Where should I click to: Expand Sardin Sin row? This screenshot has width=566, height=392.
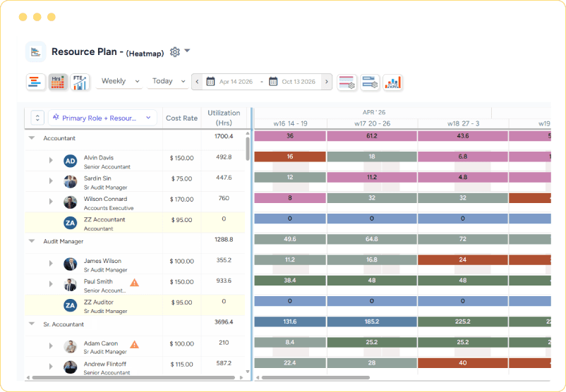(51, 181)
